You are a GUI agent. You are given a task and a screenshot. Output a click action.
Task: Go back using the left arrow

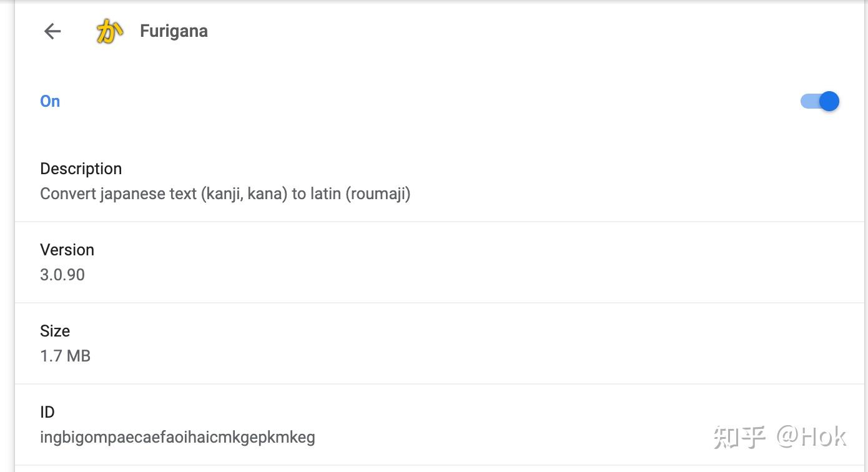pos(52,31)
